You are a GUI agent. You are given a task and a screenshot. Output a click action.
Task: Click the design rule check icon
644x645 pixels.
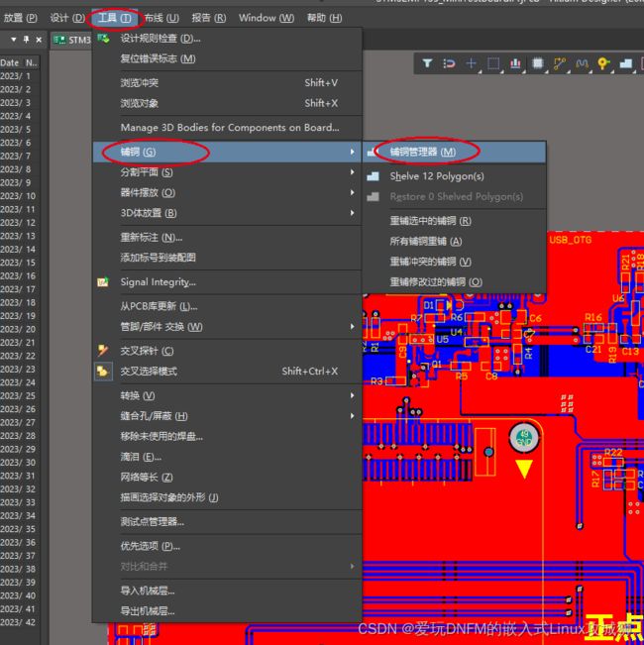(x=103, y=39)
